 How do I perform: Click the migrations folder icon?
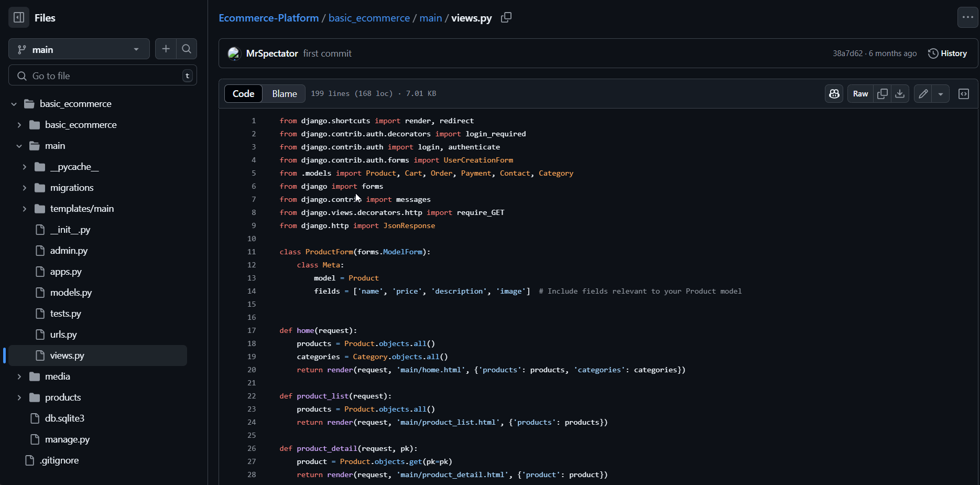point(40,188)
